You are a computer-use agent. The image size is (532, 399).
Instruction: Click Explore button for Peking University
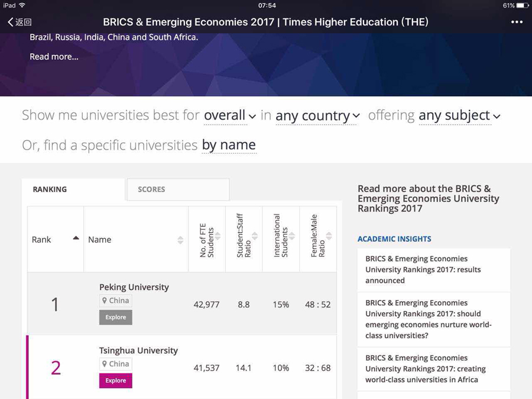116,317
